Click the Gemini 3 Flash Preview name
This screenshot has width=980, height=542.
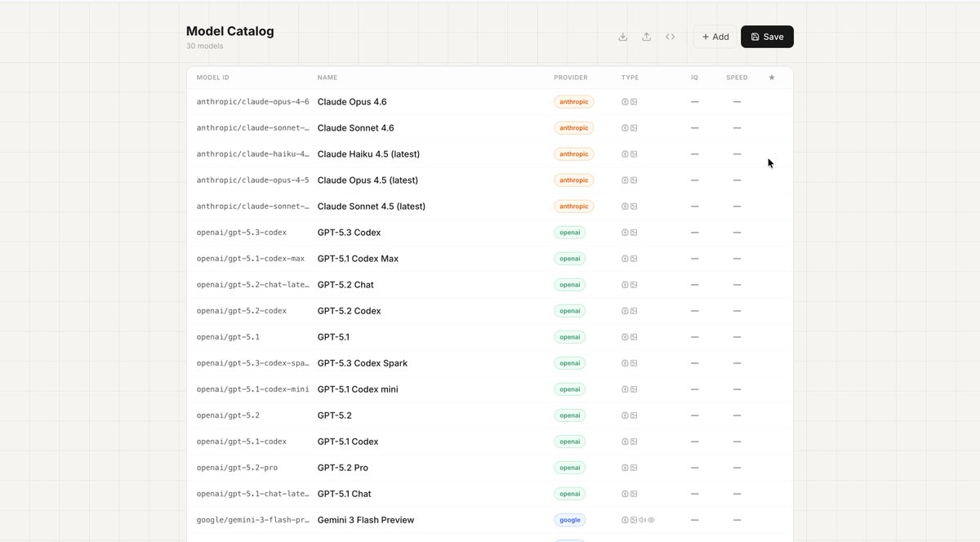pos(366,520)
